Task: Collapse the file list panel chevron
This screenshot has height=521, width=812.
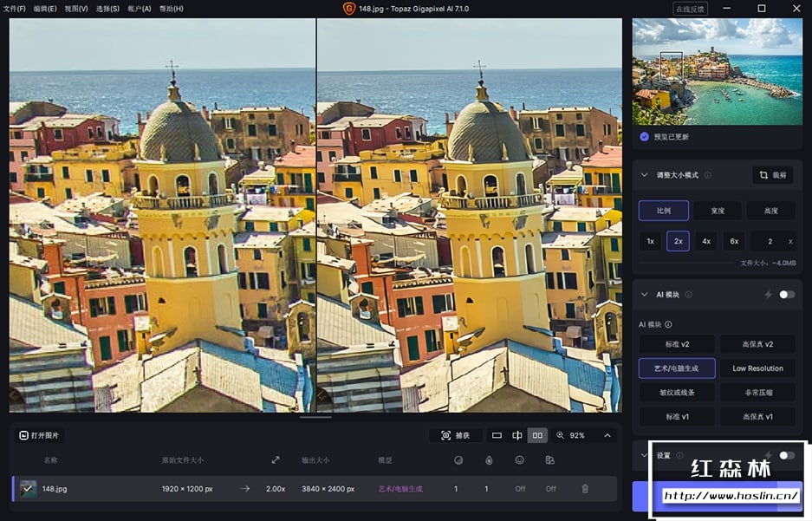Action: (607, 435)
